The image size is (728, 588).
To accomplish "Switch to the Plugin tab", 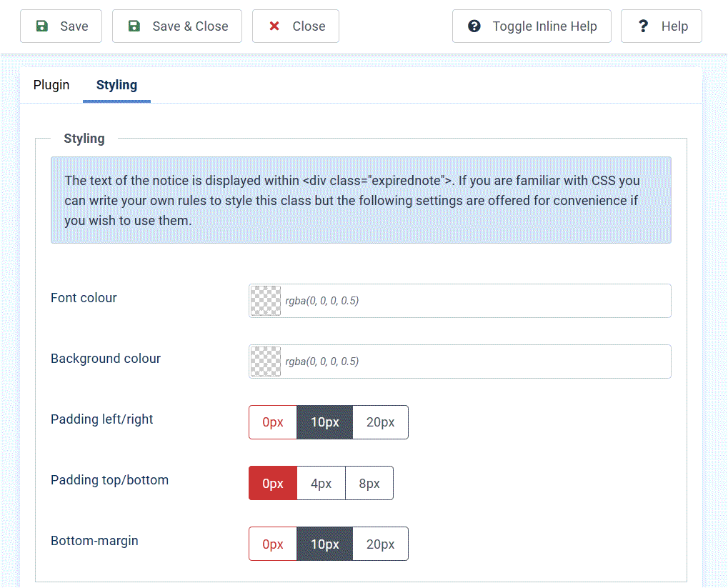I will [x=51, y=85].
